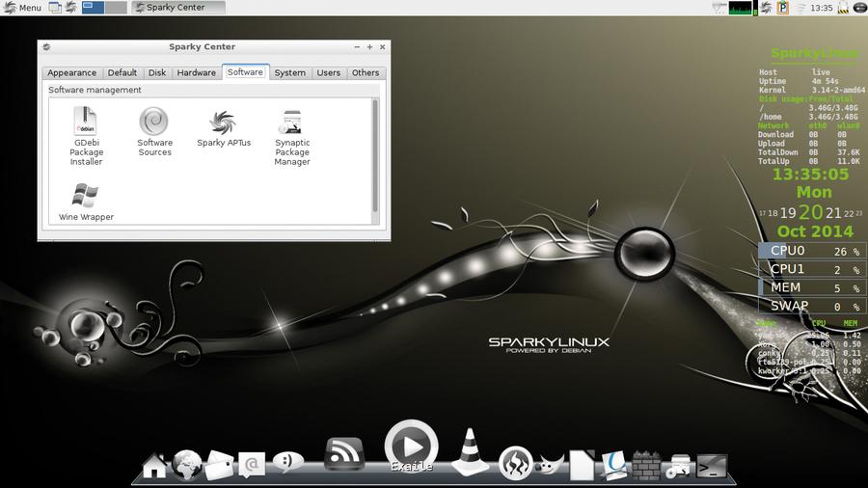868x488 pixels.
Task: Open Synaptic Package Manager
Action: point(292,137)
